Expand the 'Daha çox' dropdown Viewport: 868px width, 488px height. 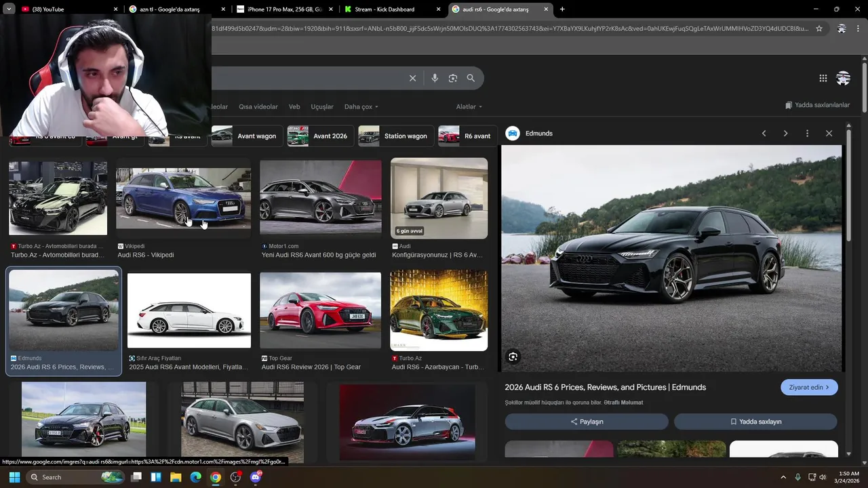click(x=361, y=107)
